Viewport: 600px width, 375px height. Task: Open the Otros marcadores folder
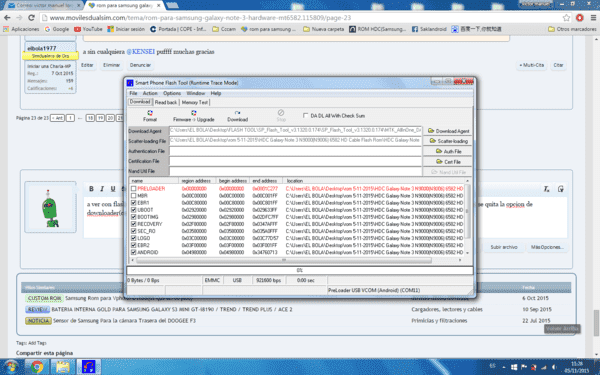coord(572,29)
